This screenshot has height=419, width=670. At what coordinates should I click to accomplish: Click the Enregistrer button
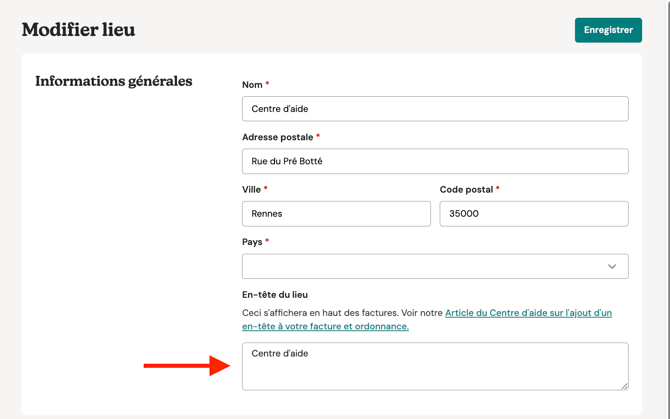point(608,30)
